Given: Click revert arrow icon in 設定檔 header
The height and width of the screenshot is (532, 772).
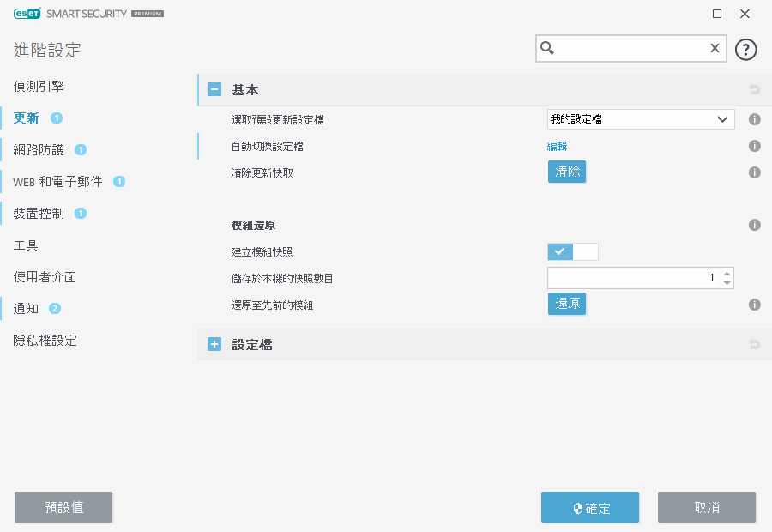Looking at the screenshot, I should pos(755,345).
